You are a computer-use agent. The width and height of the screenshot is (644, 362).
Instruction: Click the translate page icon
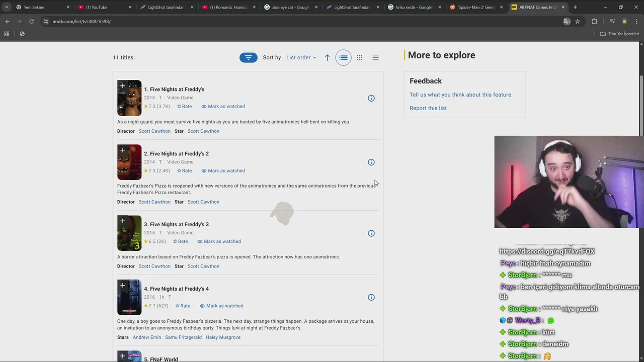click(x=567, y=22)
